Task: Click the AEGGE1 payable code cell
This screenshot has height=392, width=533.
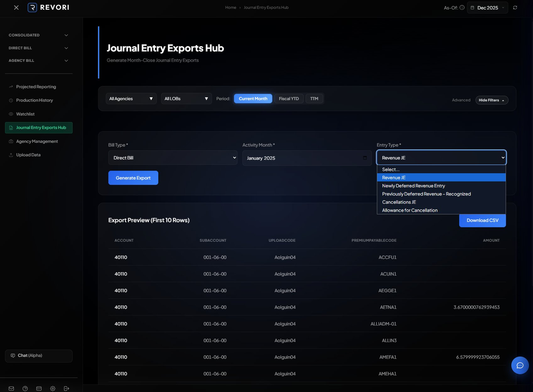Action: [x=388, y=290]
